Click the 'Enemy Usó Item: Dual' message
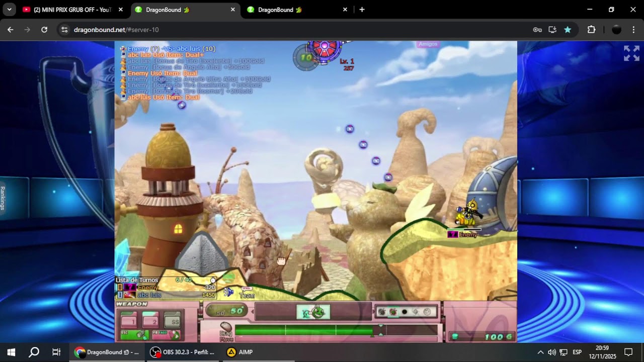 click(x=162, y=73)
